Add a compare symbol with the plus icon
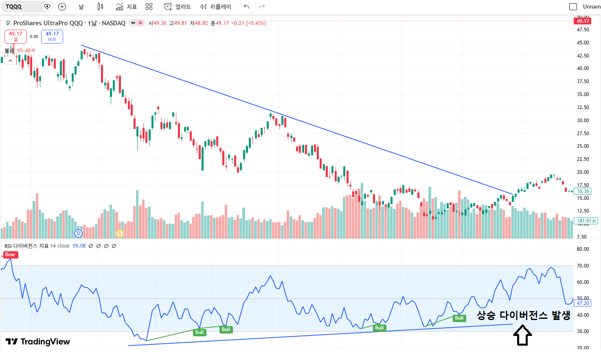The width and height of the screenshot is (601, 364). pyautogui.click(x=62, y=7)
